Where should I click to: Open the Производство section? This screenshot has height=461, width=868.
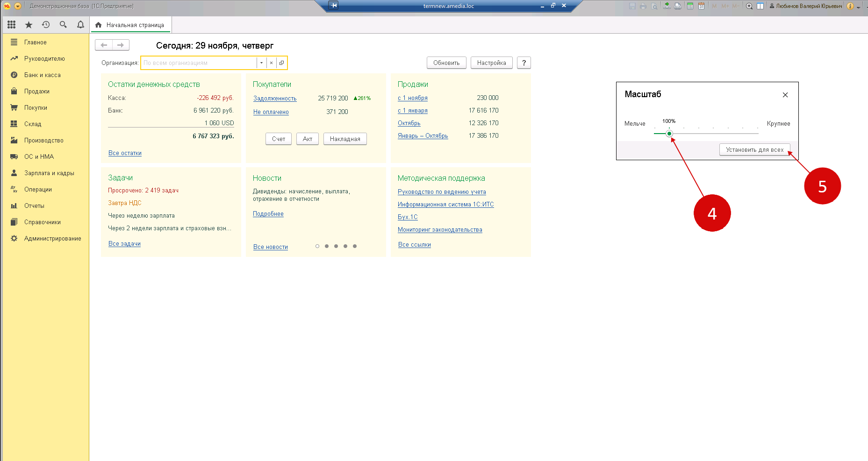45,140
